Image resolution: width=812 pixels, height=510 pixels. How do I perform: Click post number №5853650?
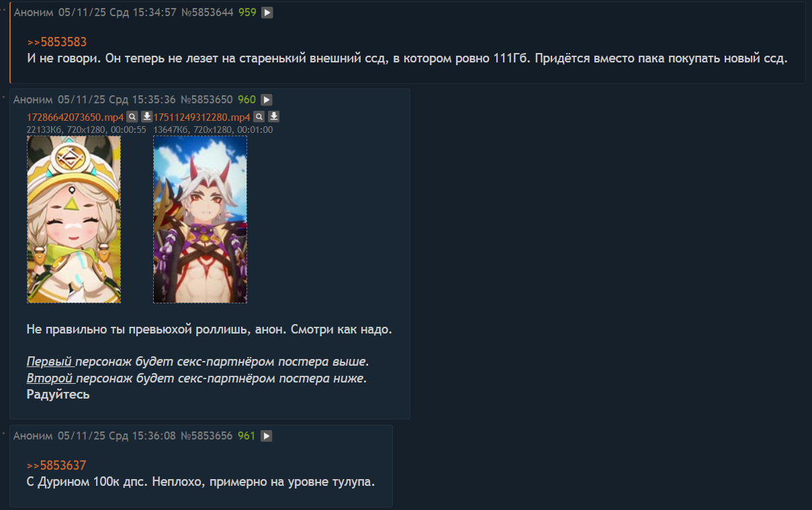[207, 99]
